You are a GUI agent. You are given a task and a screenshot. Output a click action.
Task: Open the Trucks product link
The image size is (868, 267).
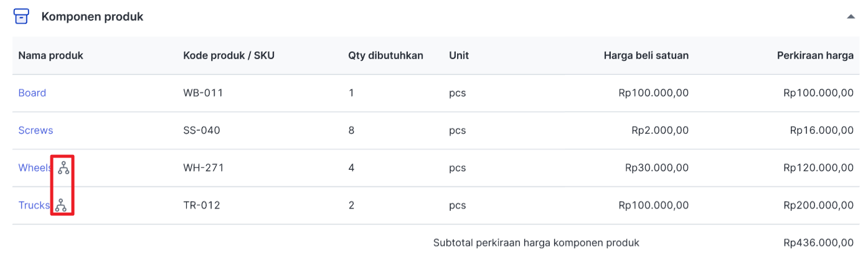click(x=34, y=205)
